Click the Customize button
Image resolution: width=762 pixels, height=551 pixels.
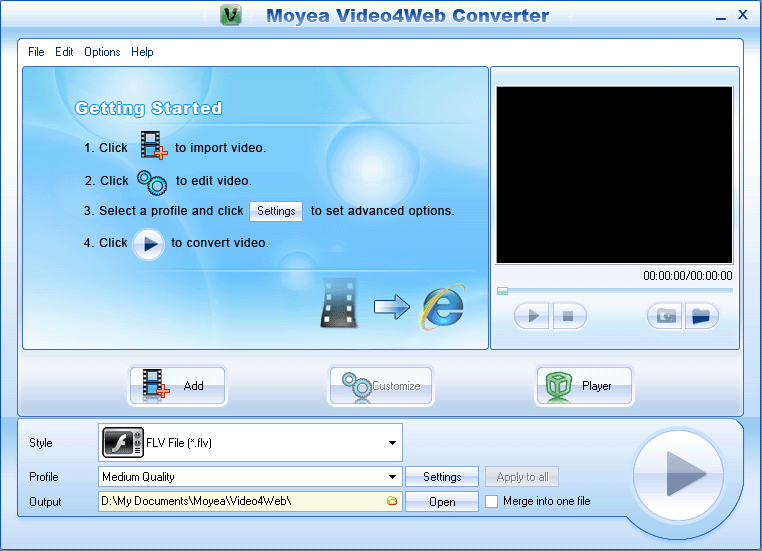coord(381,386)
